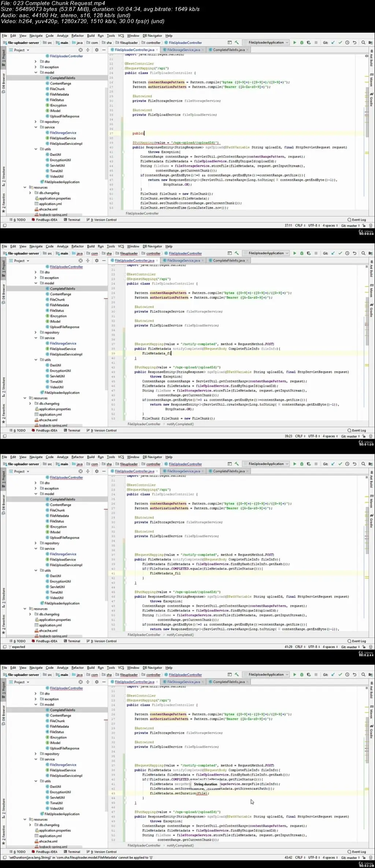The width and height of the screenshot is (375, 868).
Task: Collapse service folder in third frame
Action: tap(36, 548)
